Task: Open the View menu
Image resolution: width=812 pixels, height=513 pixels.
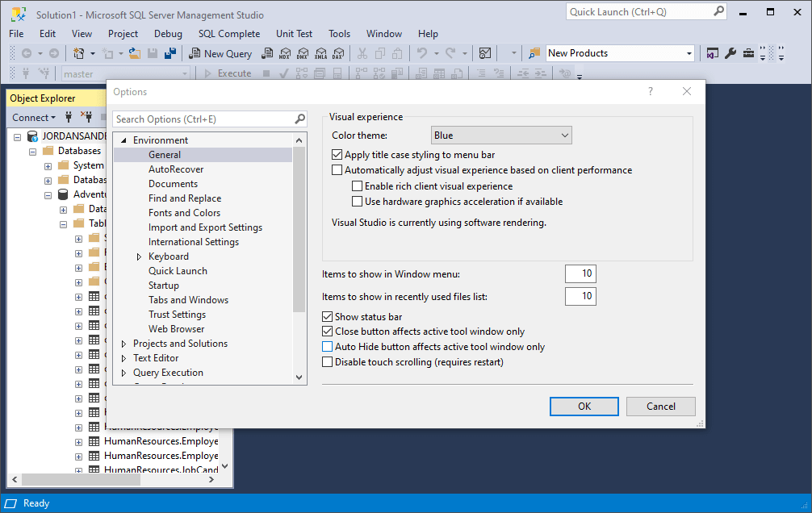Action: tap(82, 34)
